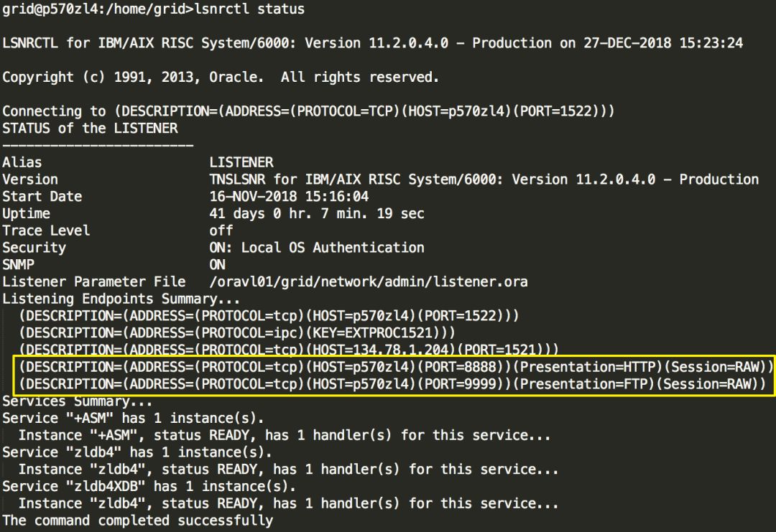Click the TNSLSNR version string

coord(484,179)
